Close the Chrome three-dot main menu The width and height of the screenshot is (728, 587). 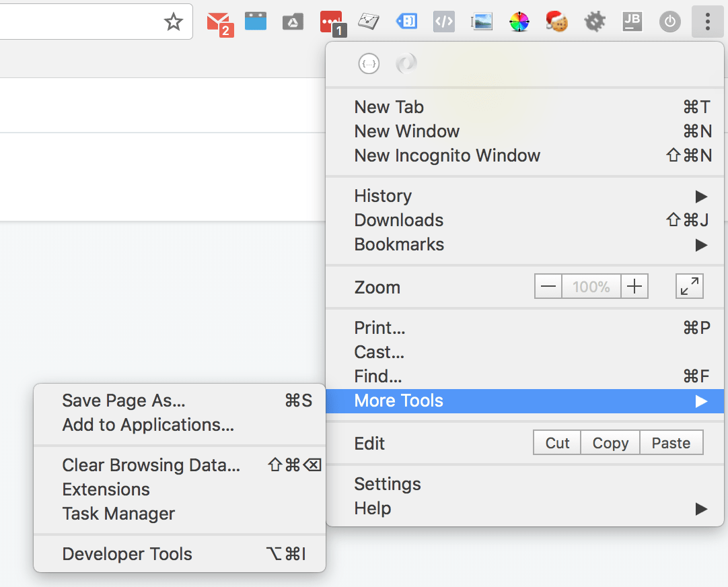708,22
